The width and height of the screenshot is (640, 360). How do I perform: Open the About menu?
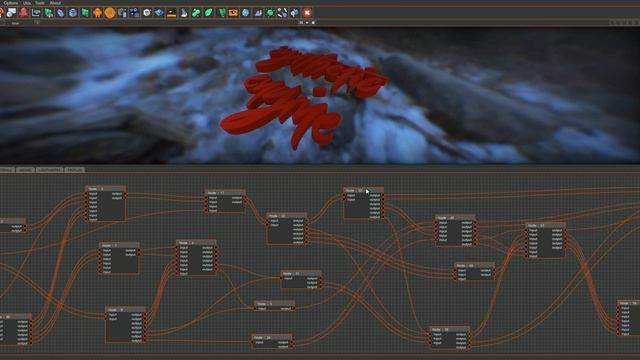click(55, 2)
